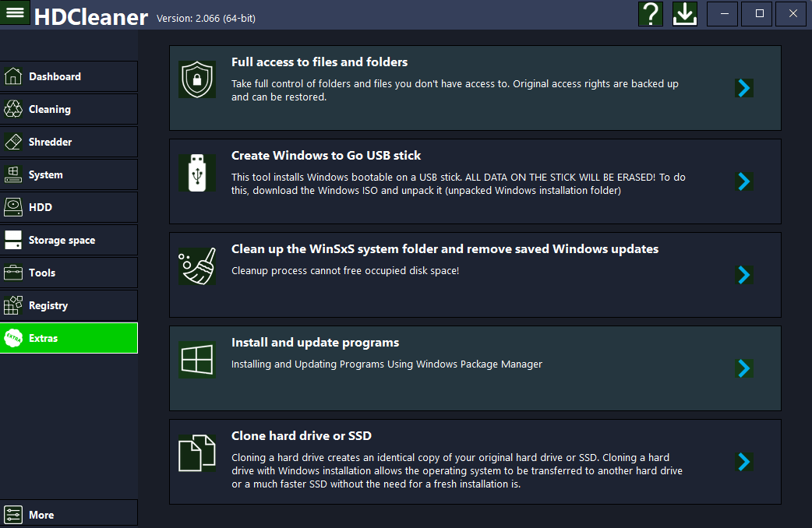Screen dimensions: 812x528
Task: Open the Shredder section
Action: (69, 141)
